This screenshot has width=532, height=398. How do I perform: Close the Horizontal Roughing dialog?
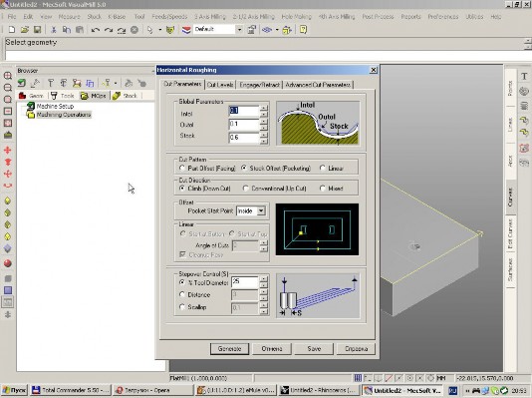point(374,70)
